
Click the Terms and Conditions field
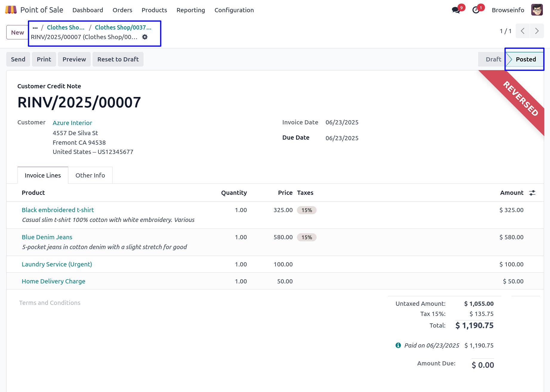[50, 303]
